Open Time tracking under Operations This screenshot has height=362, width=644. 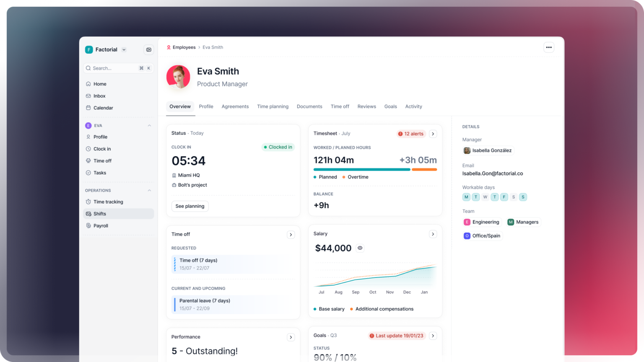tap(108, 202)
